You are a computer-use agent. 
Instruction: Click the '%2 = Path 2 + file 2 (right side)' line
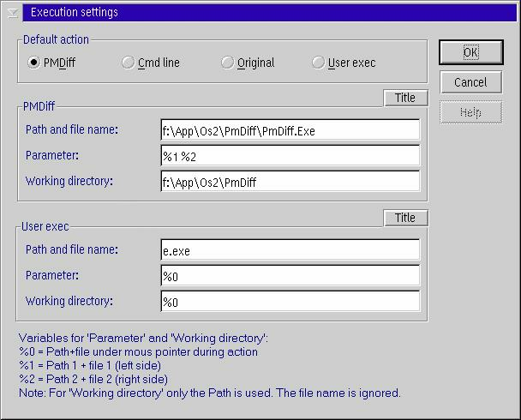[x=93, y=379]
